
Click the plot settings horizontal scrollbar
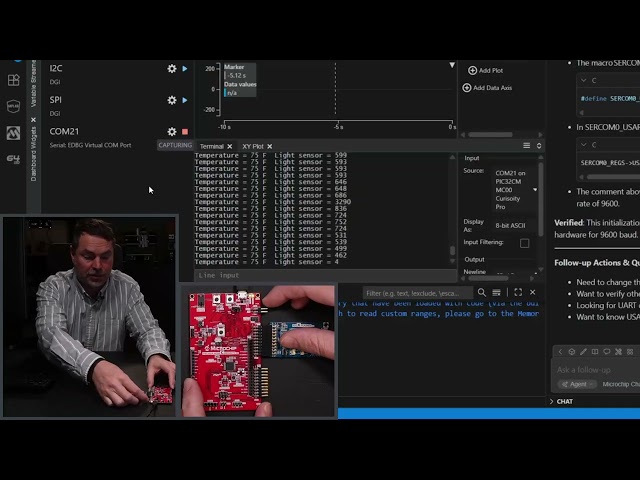point(490,135)
